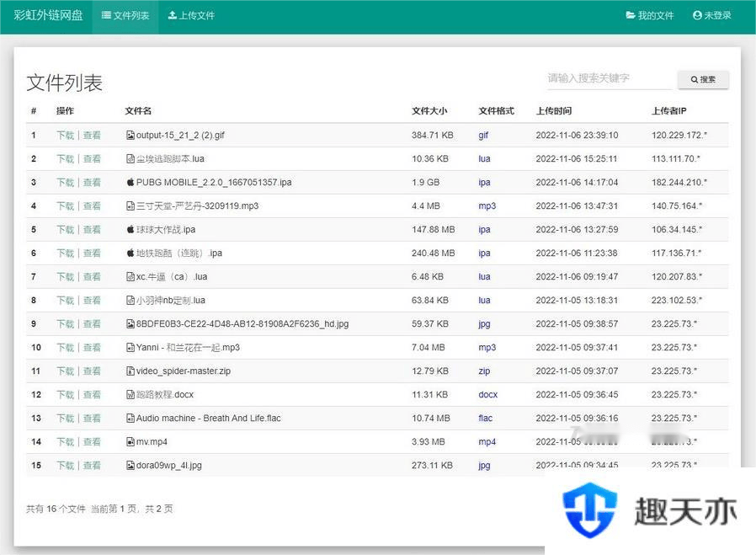Viewport: 756px width, 555px height.
Task: Click the list icon in 文件列表 tab
Action: tap(106, 15)
